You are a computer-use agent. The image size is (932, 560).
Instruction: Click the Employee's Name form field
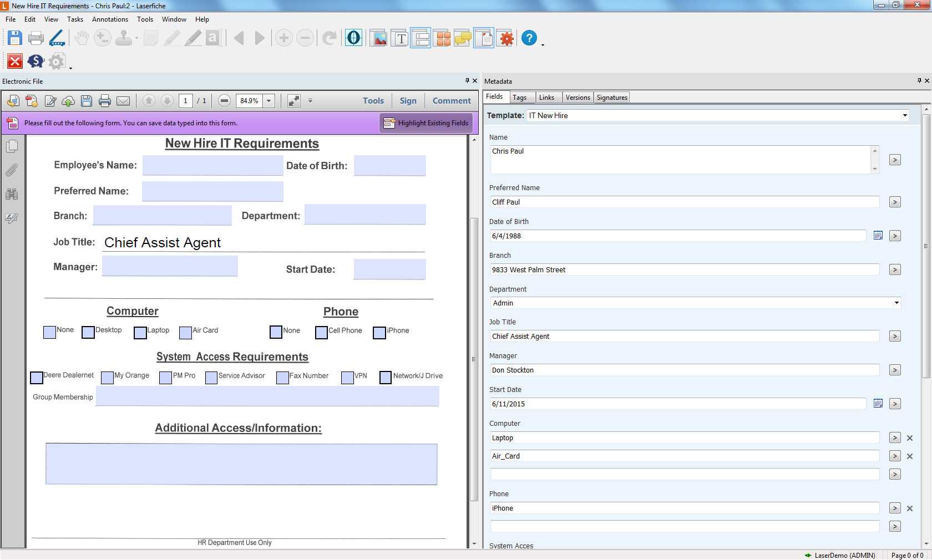coord(212,165)
